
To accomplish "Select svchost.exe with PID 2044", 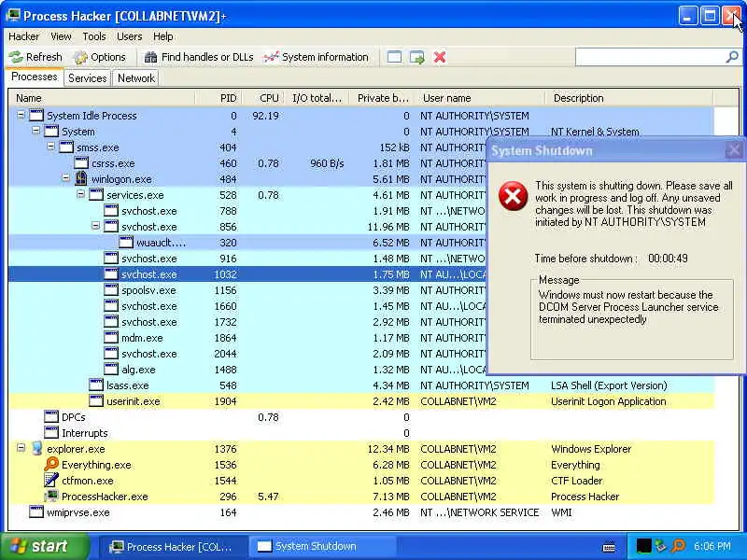I will tap(247, 354).
